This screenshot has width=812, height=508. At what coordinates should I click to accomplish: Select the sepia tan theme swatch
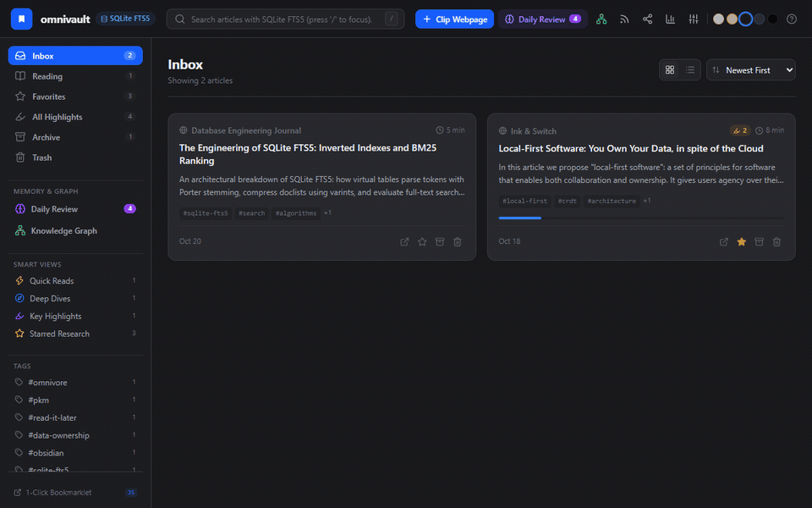coord(732,19)
